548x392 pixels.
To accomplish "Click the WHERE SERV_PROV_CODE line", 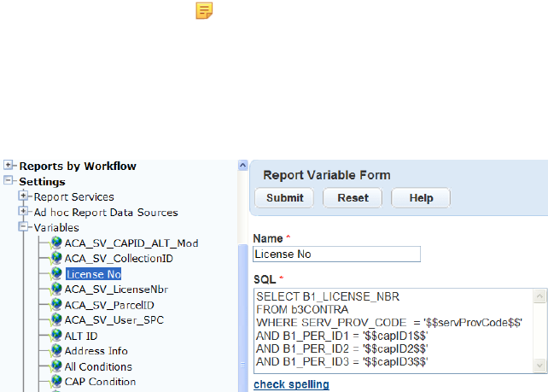I will (x=389, y=323).
